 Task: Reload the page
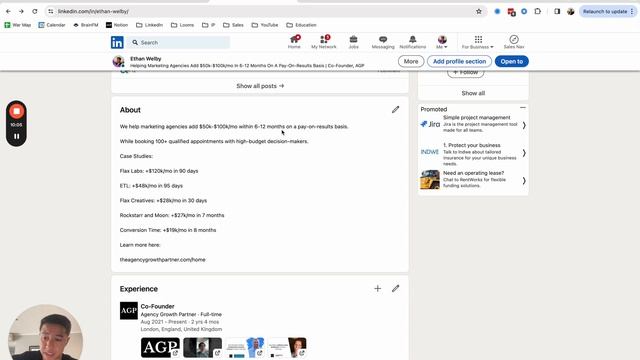pyautogui.click(x=35, y=11)
